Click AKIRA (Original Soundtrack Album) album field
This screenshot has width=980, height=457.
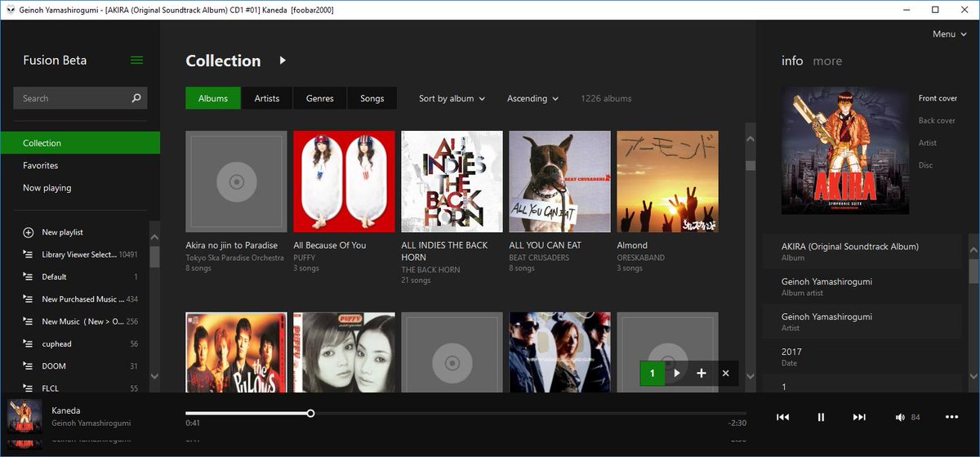pos(862,251)
